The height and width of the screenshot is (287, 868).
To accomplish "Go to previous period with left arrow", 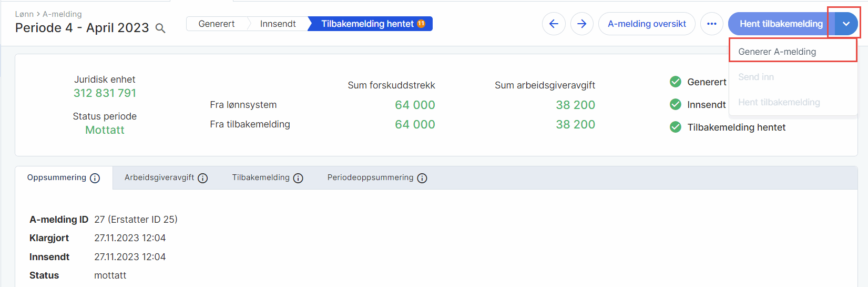I will (554, 24).
